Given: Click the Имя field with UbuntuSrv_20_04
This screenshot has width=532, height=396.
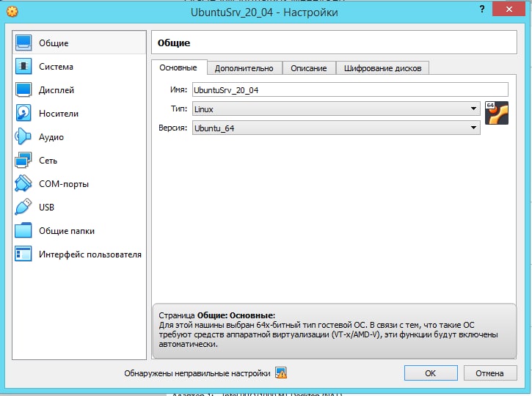Looking at the screenshot, I should pos(350,90).
